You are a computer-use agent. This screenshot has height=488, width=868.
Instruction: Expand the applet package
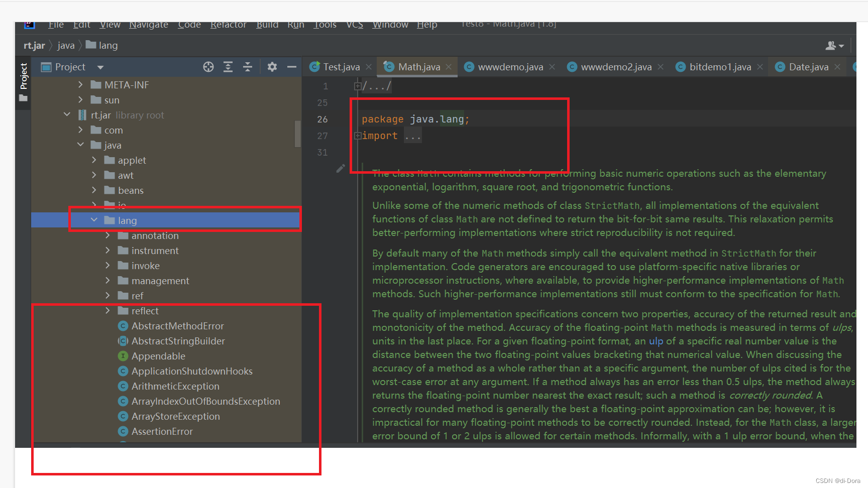[94, 160]
